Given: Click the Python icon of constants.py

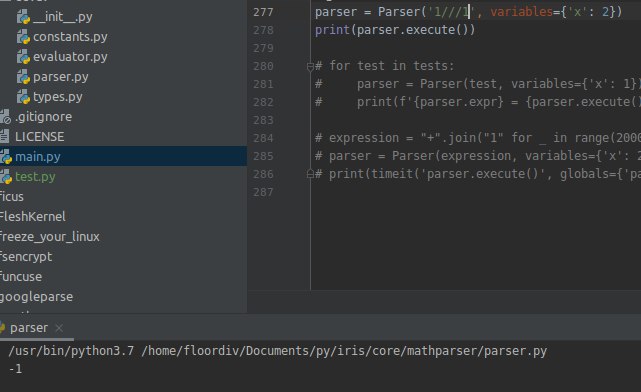Looking at the screenshot, I should pos(23,37).
